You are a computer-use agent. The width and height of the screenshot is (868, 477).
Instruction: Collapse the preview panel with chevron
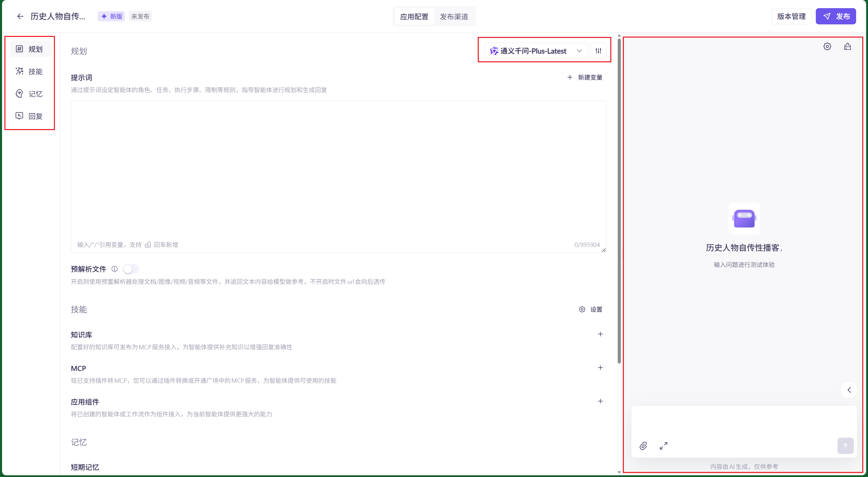click(849, 390)
